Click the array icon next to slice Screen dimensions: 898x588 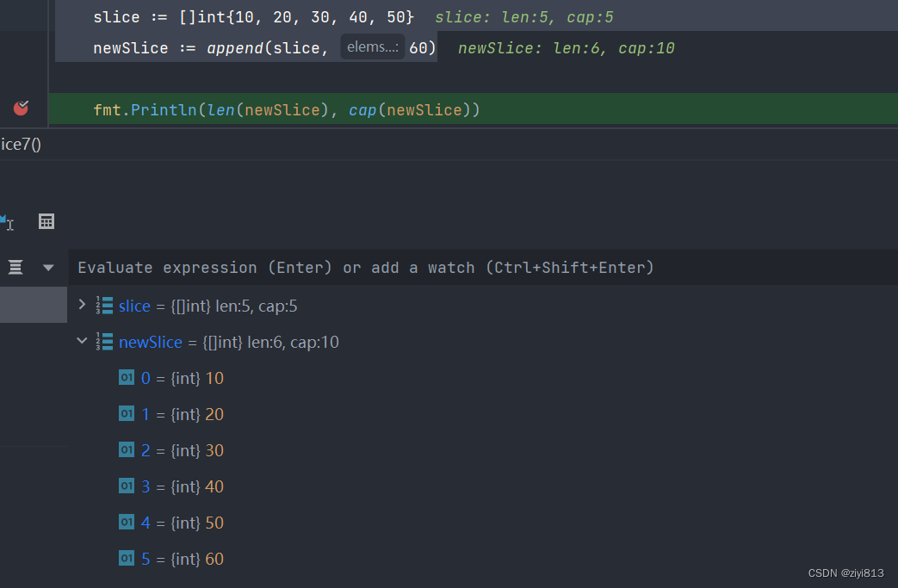pyautogui.click(x=105, y=306)
